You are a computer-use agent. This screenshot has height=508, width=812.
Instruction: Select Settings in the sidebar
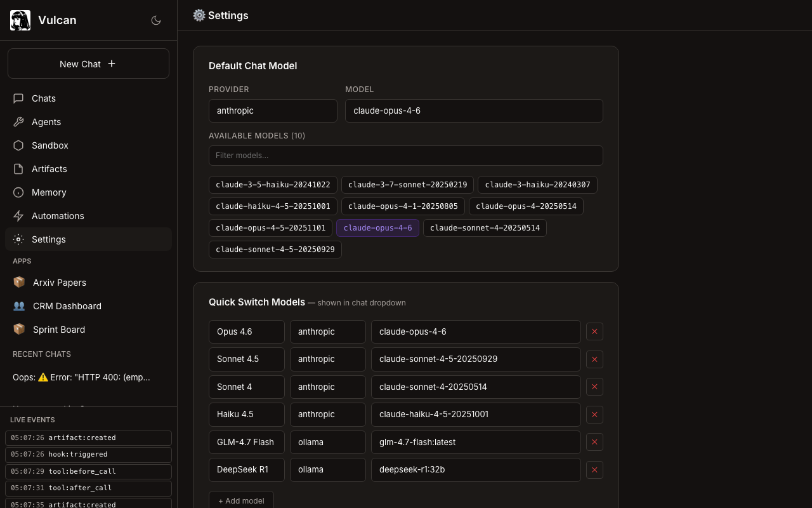49,239
